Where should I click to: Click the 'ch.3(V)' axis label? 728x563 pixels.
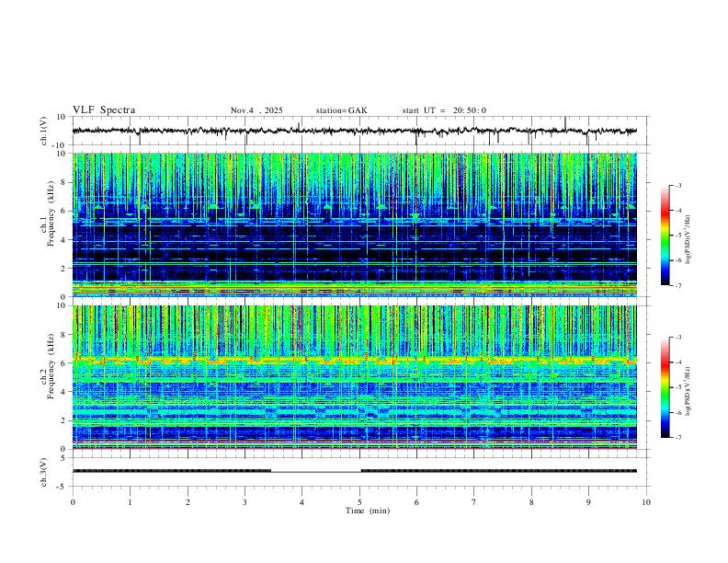[x=44, y=472]
